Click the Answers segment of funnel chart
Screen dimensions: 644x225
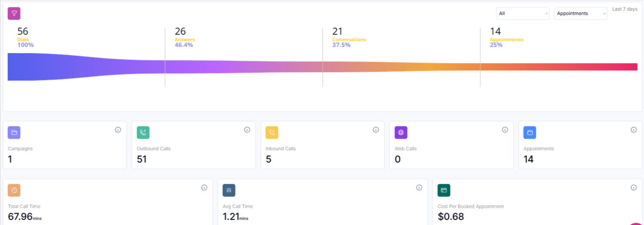coord(243,67)
